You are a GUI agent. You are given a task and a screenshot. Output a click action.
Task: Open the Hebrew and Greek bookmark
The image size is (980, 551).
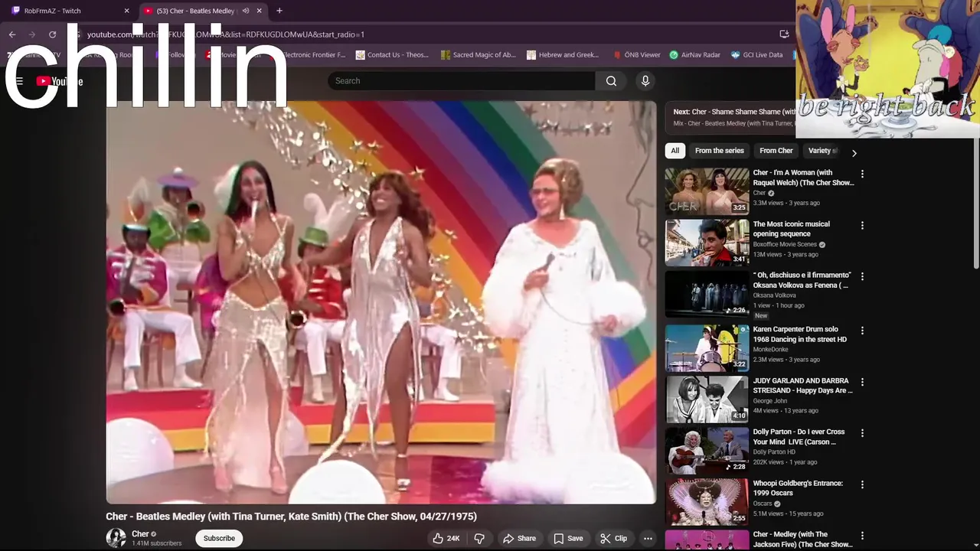pyautogui.click(x=563, y=55)
